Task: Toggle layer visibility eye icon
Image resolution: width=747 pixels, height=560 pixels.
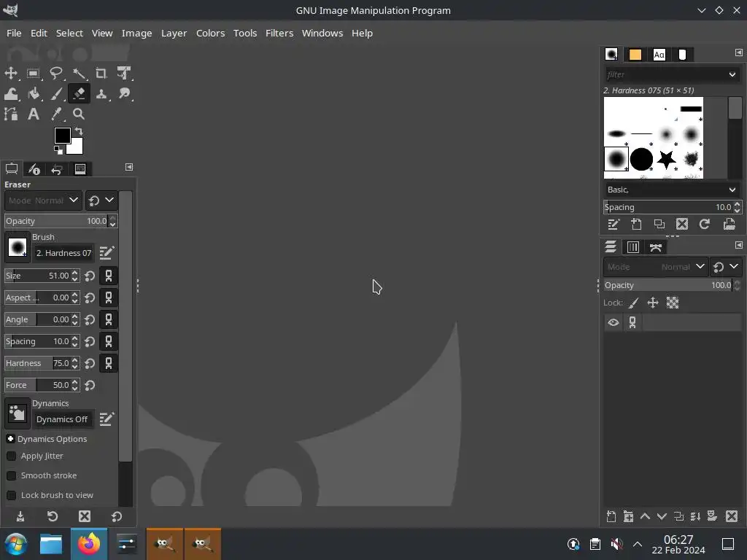Action: click(613, 322)
